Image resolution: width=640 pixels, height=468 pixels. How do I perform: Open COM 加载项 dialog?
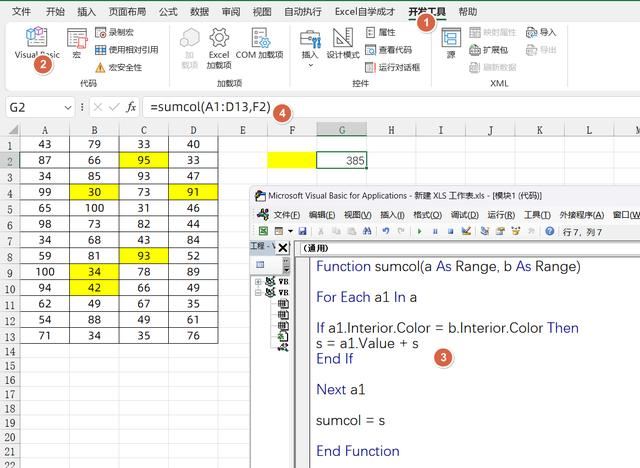click(x=260, y=43)
